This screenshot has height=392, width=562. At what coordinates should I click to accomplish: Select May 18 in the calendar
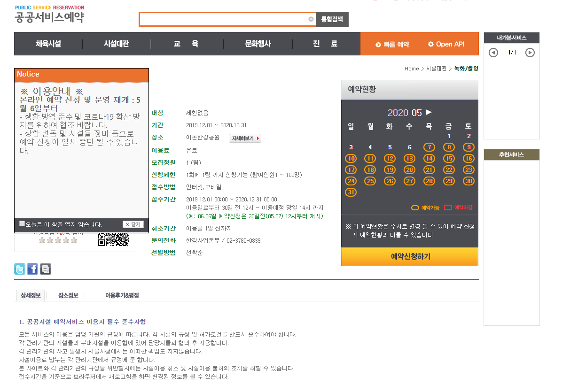tap(370, 169)
